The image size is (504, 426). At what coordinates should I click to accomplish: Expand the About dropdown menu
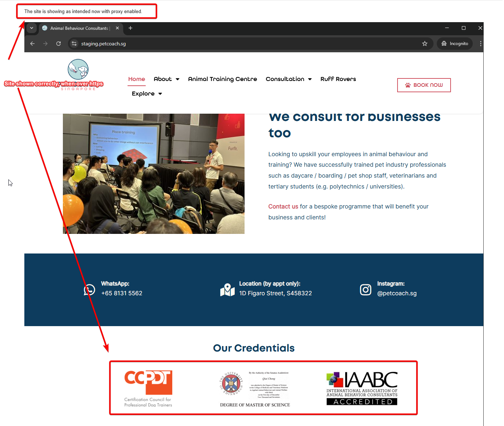pos(166,79)
